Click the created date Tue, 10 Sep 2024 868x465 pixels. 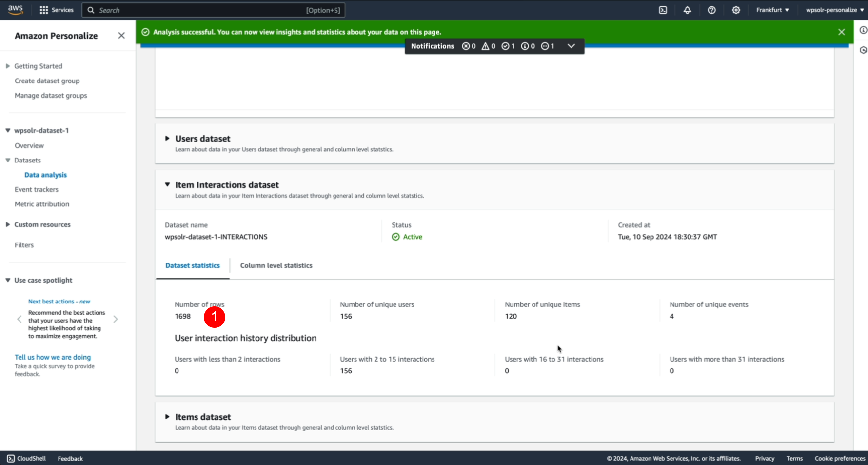(x=667, y=237)
